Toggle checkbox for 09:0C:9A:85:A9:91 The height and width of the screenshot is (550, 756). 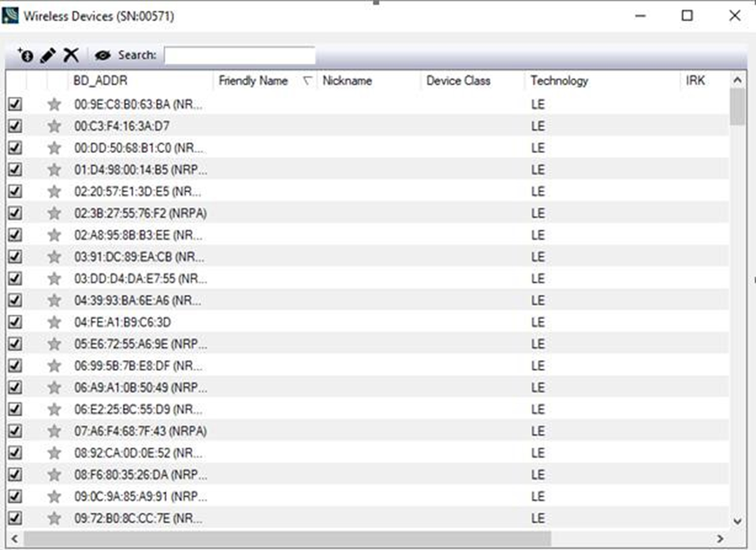coord(15,496)
